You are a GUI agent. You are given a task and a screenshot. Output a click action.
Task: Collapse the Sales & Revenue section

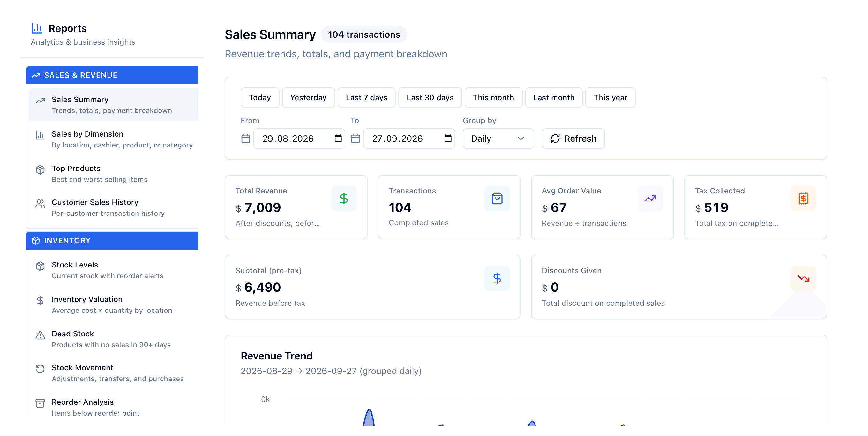tap(112, 75)
